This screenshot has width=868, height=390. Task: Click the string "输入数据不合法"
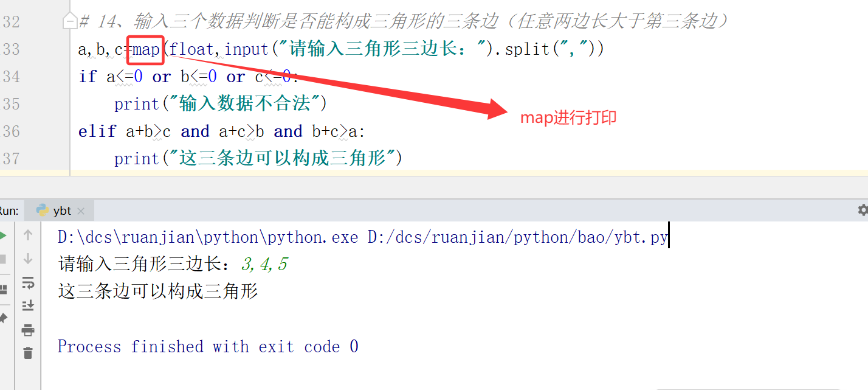tap(244, 104)
